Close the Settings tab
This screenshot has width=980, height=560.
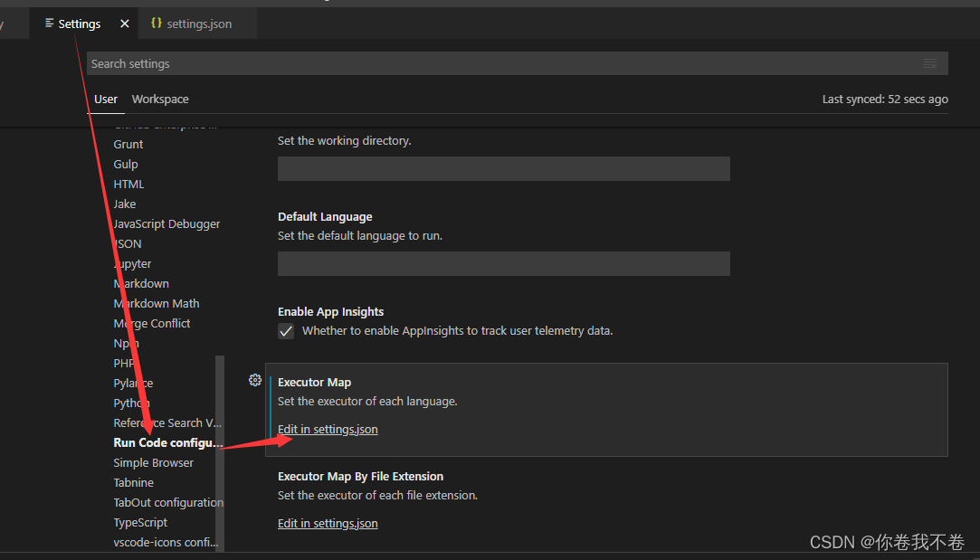(x=125, y=24)
